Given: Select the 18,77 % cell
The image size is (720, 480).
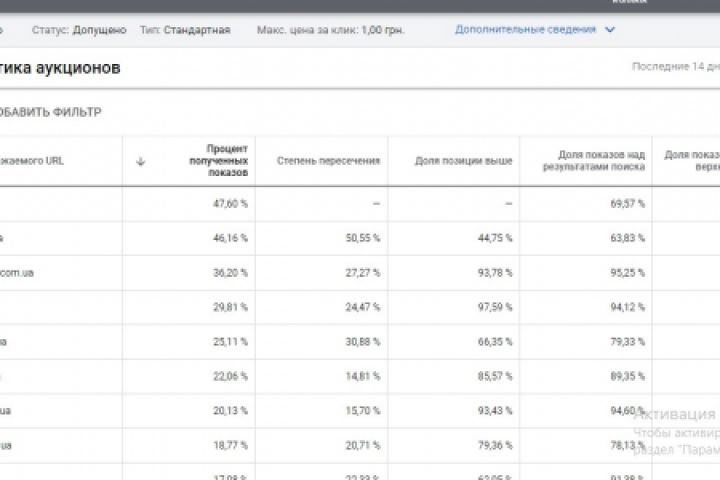Looking at the screenshot, I should (x=230, y=445).
